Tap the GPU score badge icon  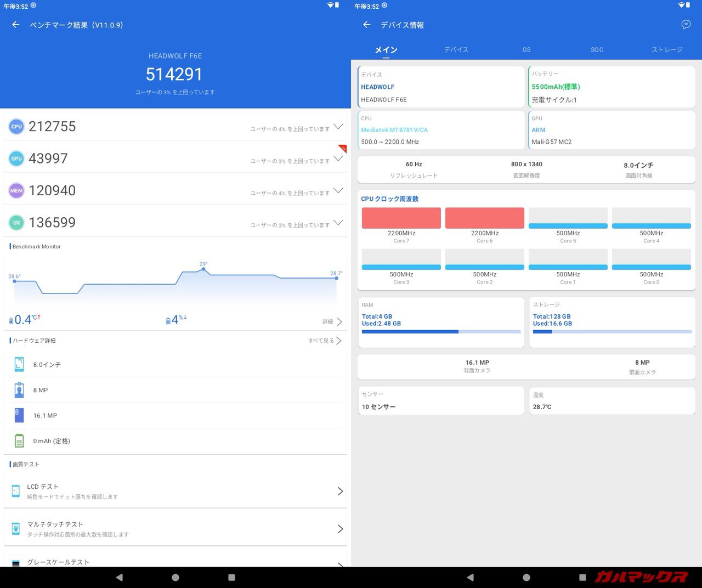[x=16, y=159]
